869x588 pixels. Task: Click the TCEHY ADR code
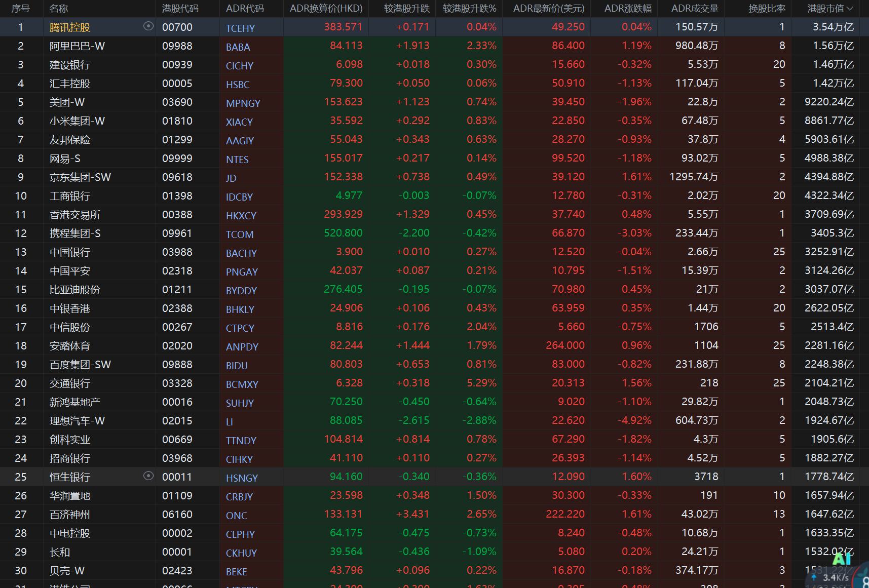240,28
